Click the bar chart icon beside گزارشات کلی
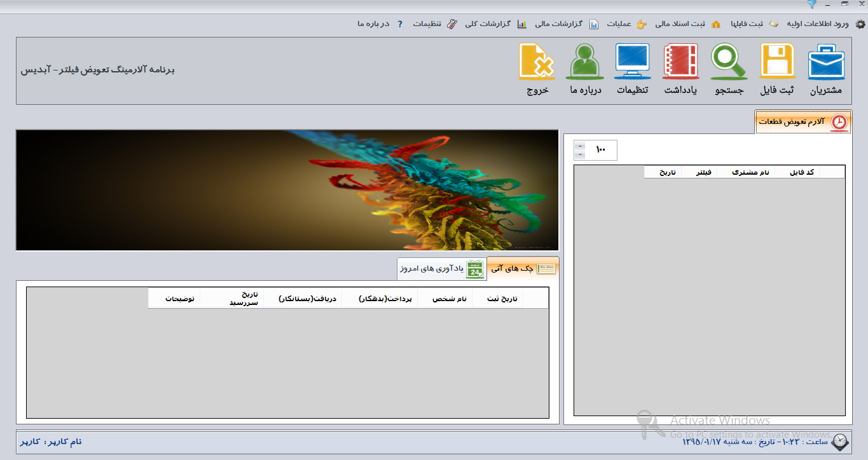Screen dimensions: 868x460 click(x=521, y=24)
